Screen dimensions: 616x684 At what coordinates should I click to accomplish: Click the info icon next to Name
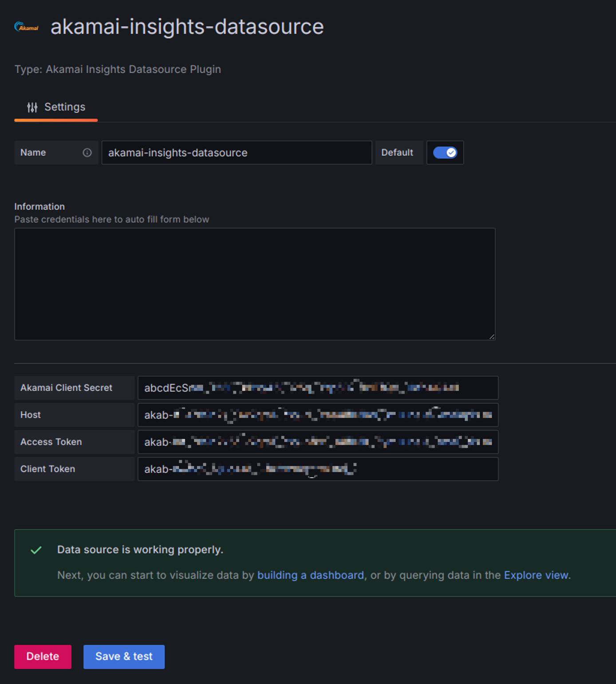click(87, 153)
